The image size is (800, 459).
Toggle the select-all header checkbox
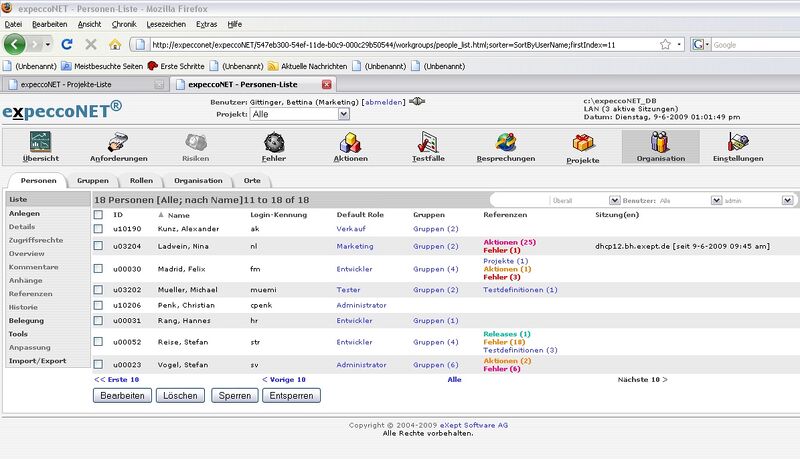click(x=98, y=215)
